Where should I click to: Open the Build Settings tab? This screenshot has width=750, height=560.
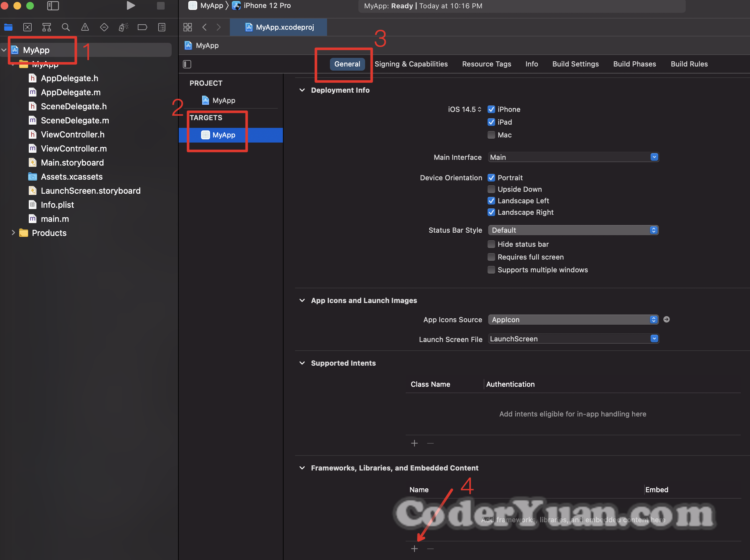click(x=575, y=64)
